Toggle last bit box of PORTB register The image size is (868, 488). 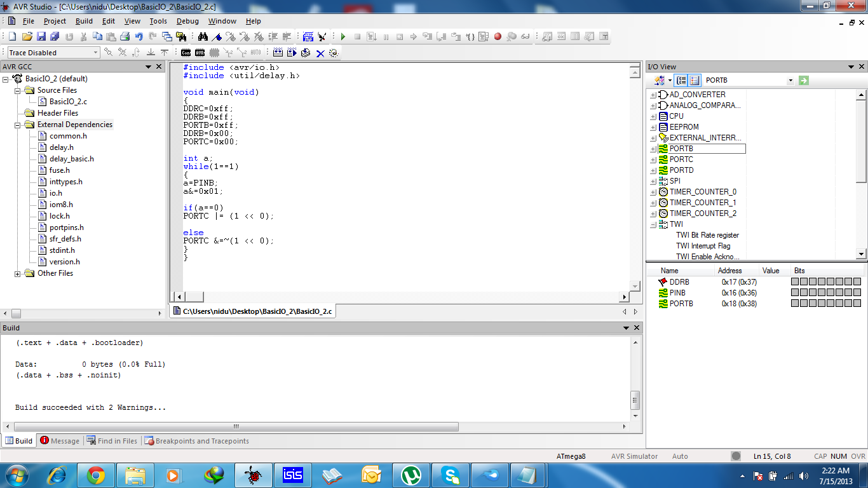click(x=858, y=303)
